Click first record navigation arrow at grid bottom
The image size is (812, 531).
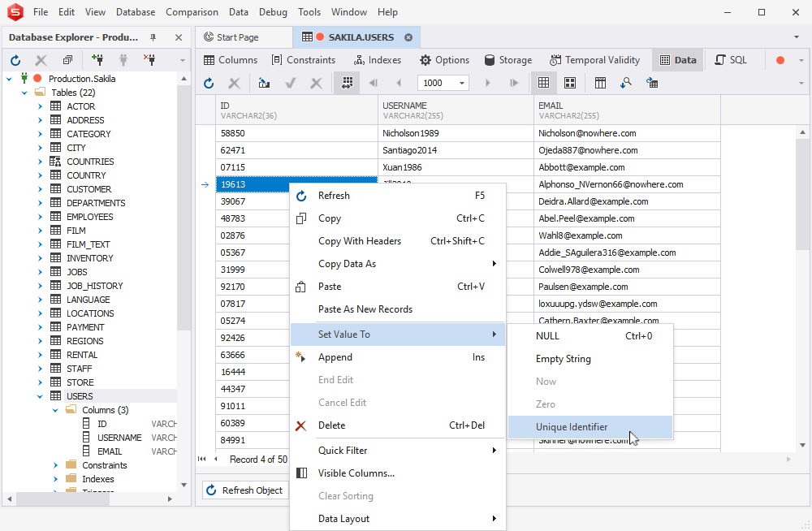click(202, 459)
